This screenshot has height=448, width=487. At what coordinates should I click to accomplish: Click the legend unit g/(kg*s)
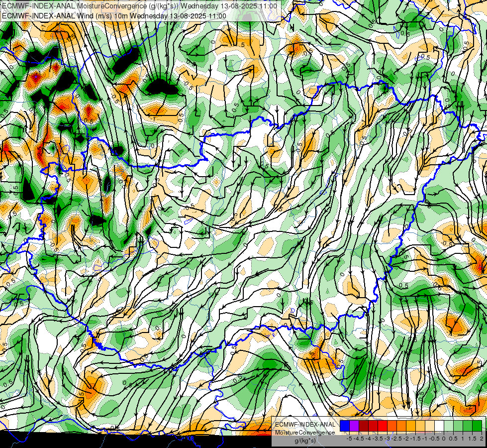coord(305,441)
